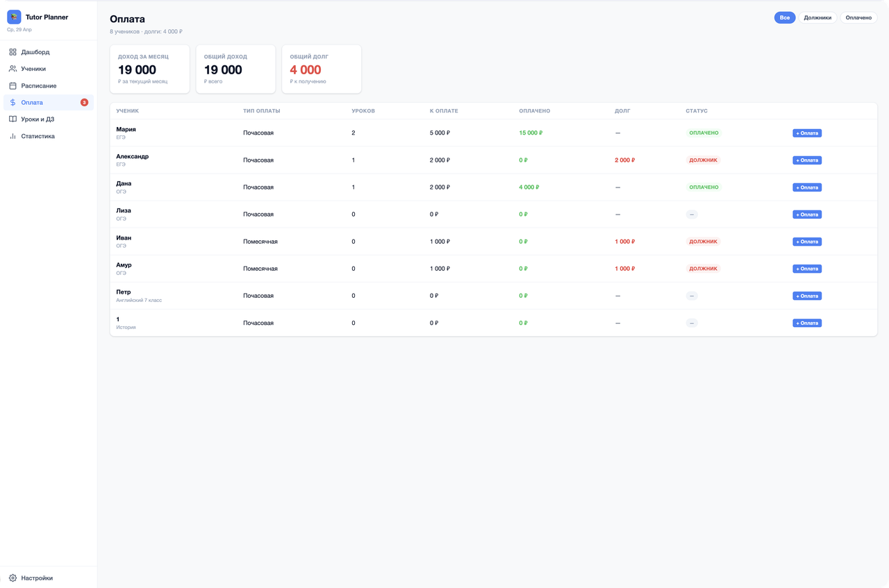This screenshot has width=889, height=588.
Task: Click student name Александр
Action: pos(133,156)
